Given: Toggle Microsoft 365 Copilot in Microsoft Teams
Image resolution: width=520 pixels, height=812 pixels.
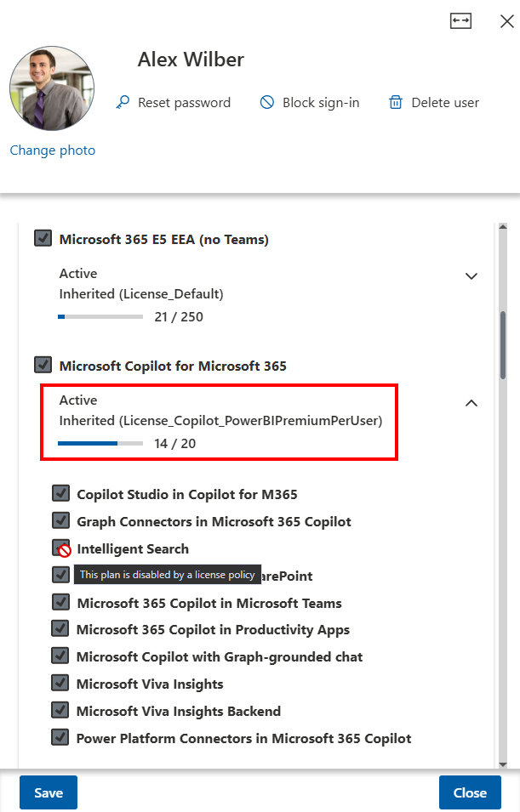Looking at the screenshot, I should [60, 602].
